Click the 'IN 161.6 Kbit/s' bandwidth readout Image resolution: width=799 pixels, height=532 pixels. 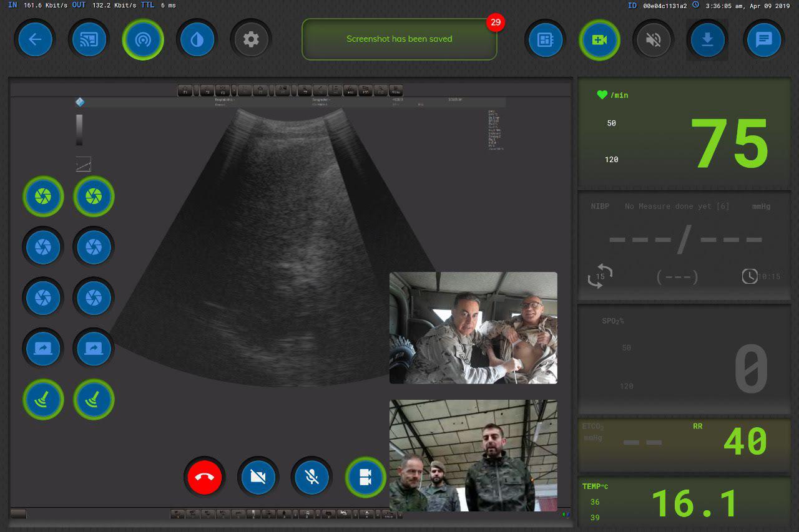pos(37,5)
